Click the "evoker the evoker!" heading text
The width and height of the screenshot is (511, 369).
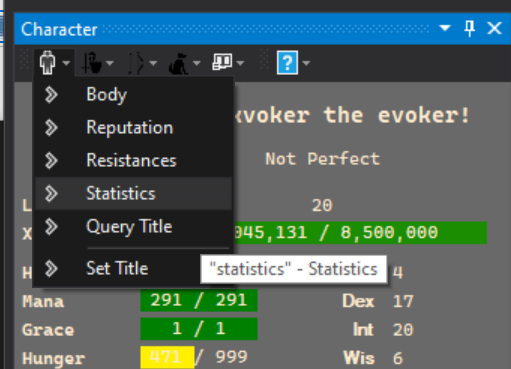pos(353,115)
